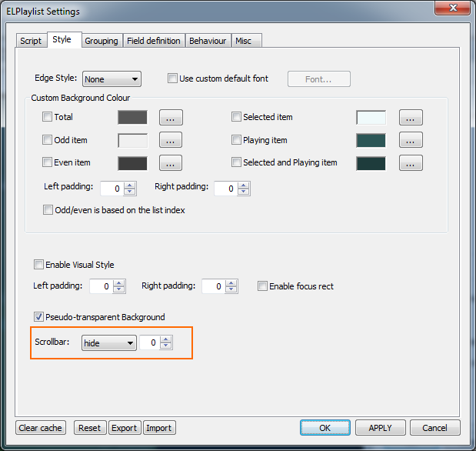476x451 pixels.
Task: Uncheck Pseudo-transparent Background
Action: (x=38, y=317)
